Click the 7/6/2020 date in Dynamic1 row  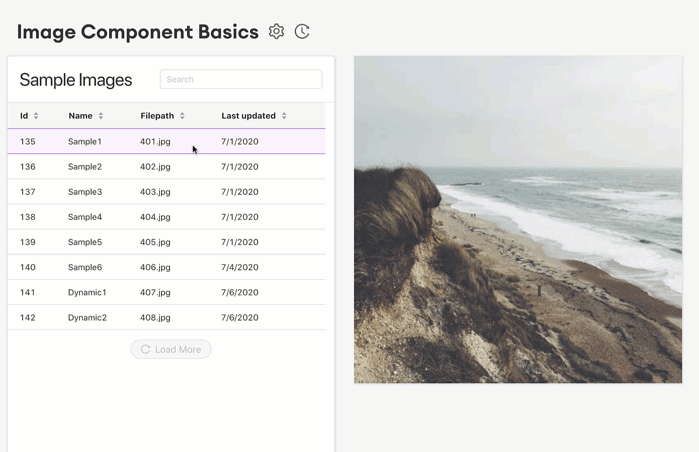[x=240, y=292]
